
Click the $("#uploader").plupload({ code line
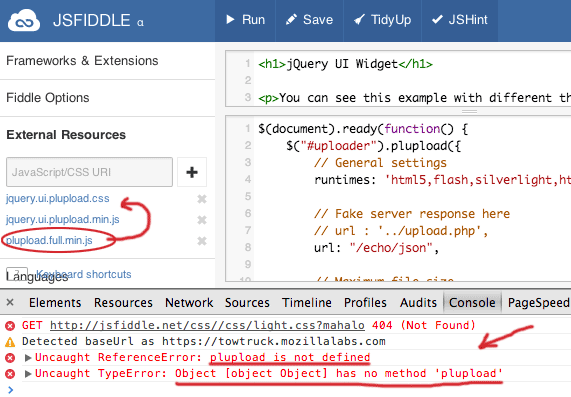point(374,146)
